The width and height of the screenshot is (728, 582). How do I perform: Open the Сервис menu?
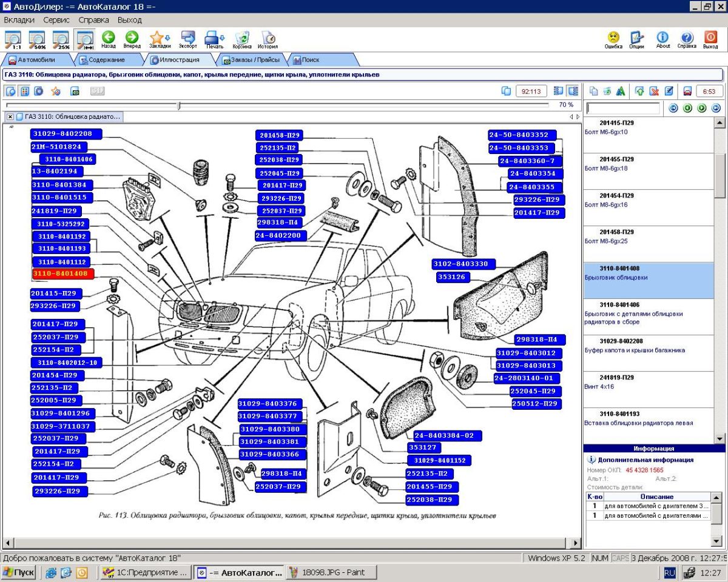[56, 20]
